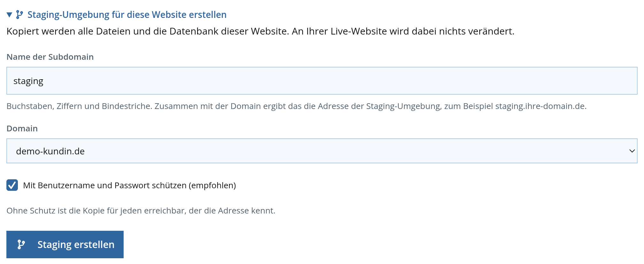Click the 'Staging-Umgebung für diese Website erstellen' heading

click(x=127, y=15)
